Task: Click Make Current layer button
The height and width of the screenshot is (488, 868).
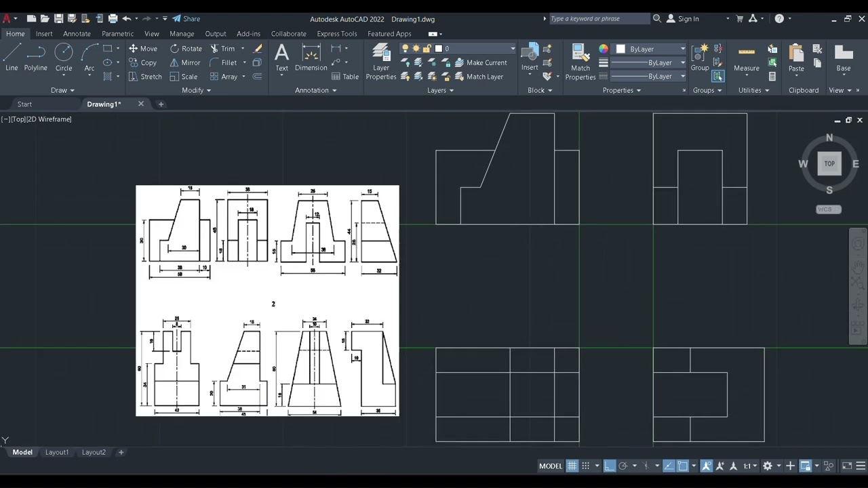Action: coord(481,62)
